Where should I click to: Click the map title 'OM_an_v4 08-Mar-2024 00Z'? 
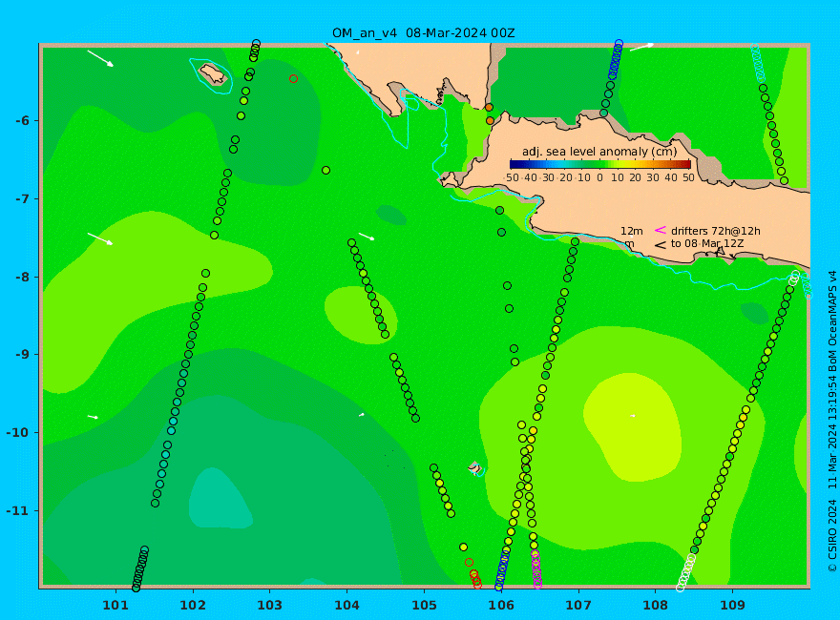click(x=423, y=33)
